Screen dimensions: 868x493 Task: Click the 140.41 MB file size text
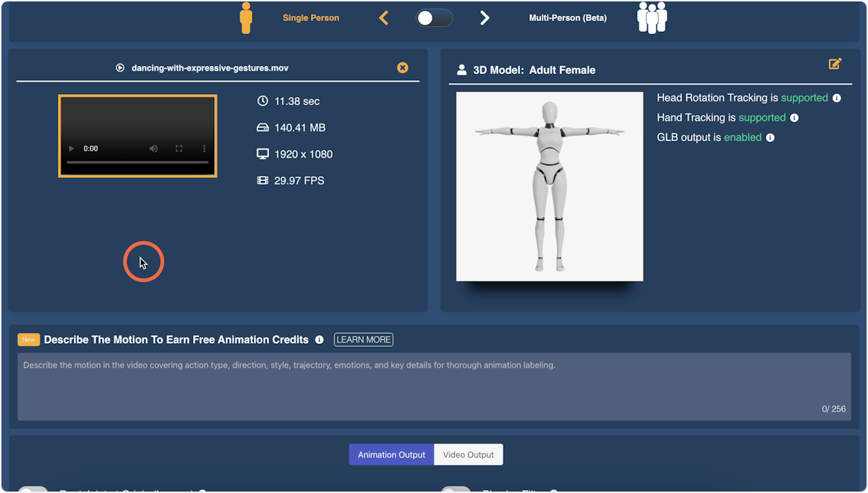300,127
